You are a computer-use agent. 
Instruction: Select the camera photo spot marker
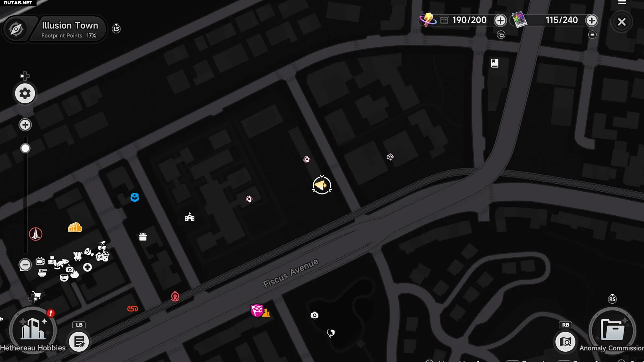coord(314,315)
